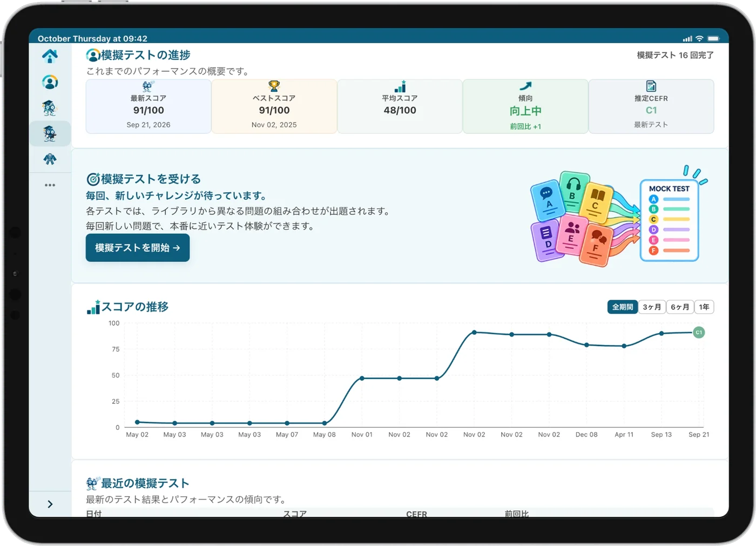Click the bar chart icon above 平均スコア
The height and width of the screenshot is (546, 756).
point(400,86)
